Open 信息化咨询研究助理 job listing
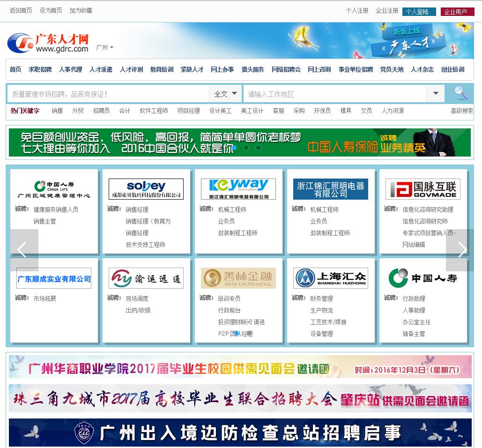The height and width of the screenshot is (448, 482). [x=428, y=209]
